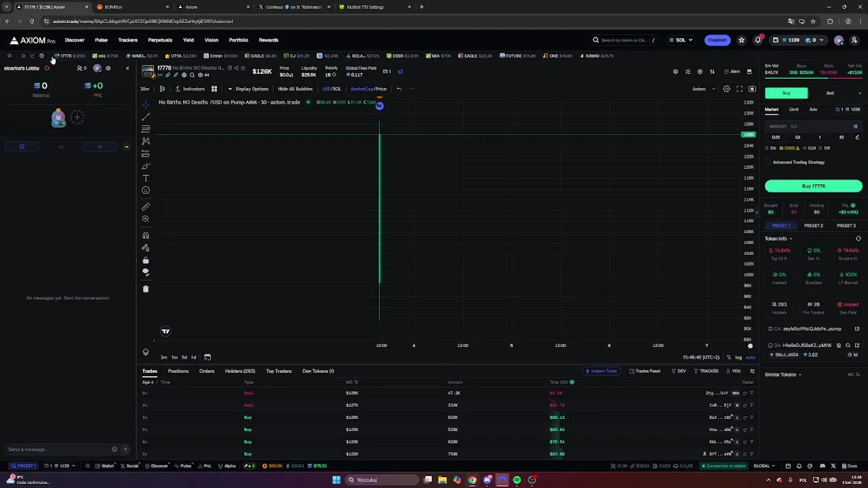Collapse the lobby panel chevron
The height and width of the screenshot is (488, 868).
[126, 146]
